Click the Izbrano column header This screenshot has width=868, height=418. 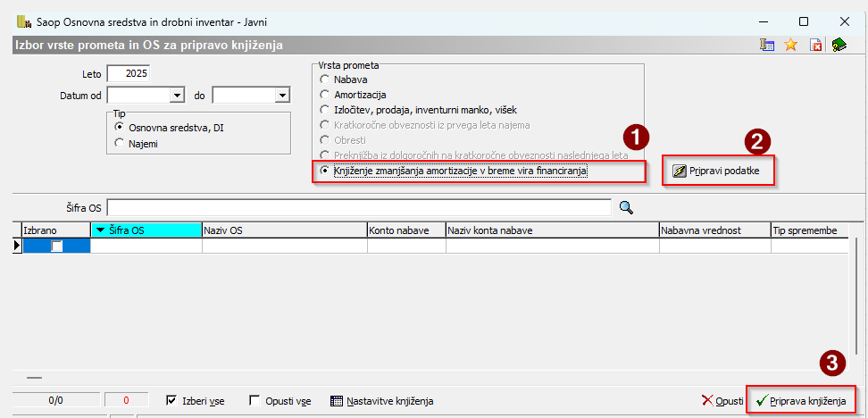point(56,230)
